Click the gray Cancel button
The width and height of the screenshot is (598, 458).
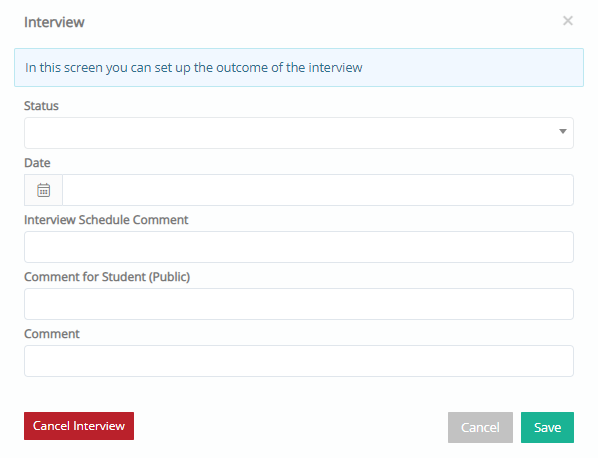[x=480, y=427]
